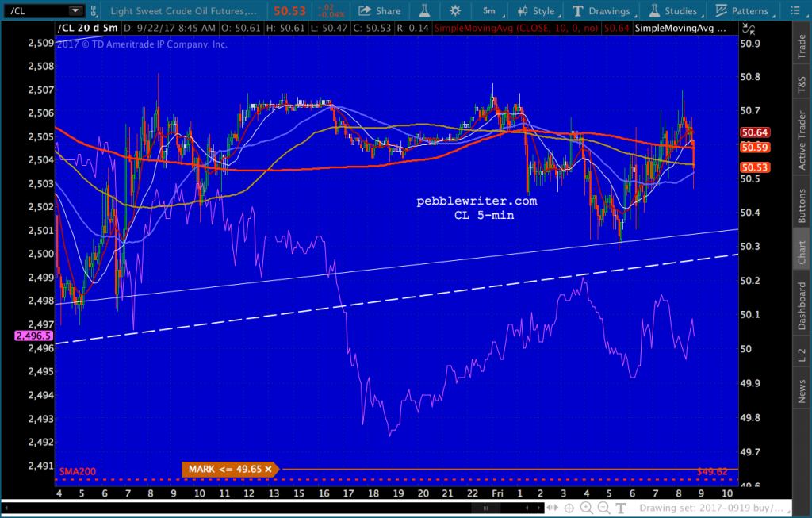Screen dimensions: 812x518
Task: Open the Trade side tab
Action: point(802,45)
